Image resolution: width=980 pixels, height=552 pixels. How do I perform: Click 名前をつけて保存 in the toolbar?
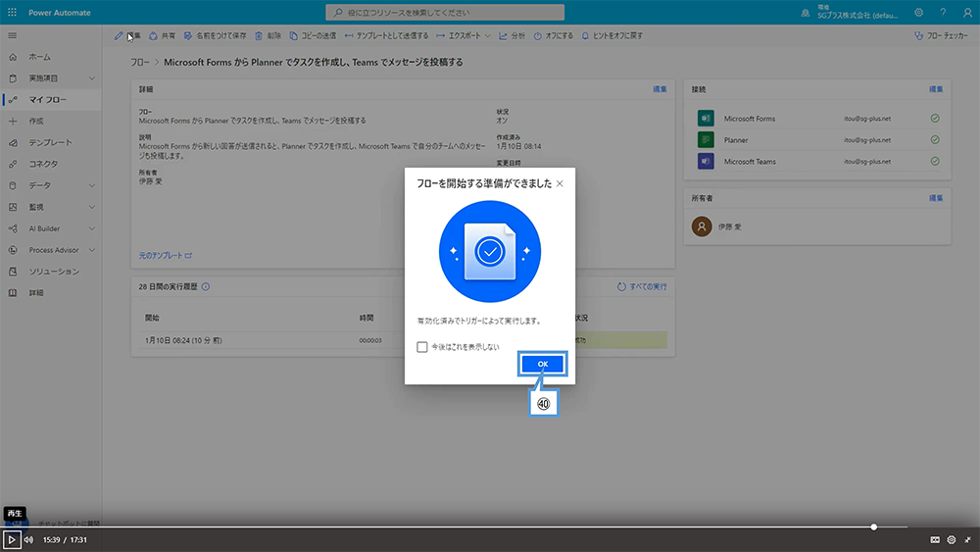[215, 36]
